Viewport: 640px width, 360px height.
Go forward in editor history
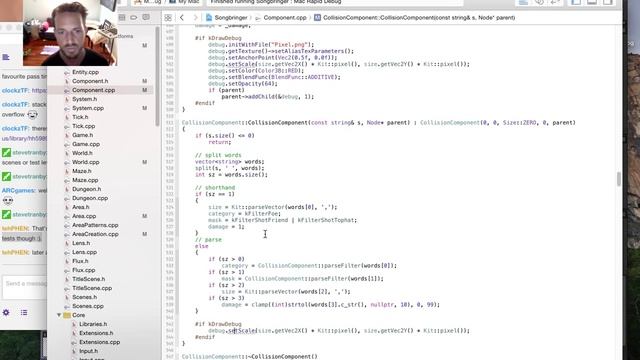pyautogui.click(x=195, y=18)
